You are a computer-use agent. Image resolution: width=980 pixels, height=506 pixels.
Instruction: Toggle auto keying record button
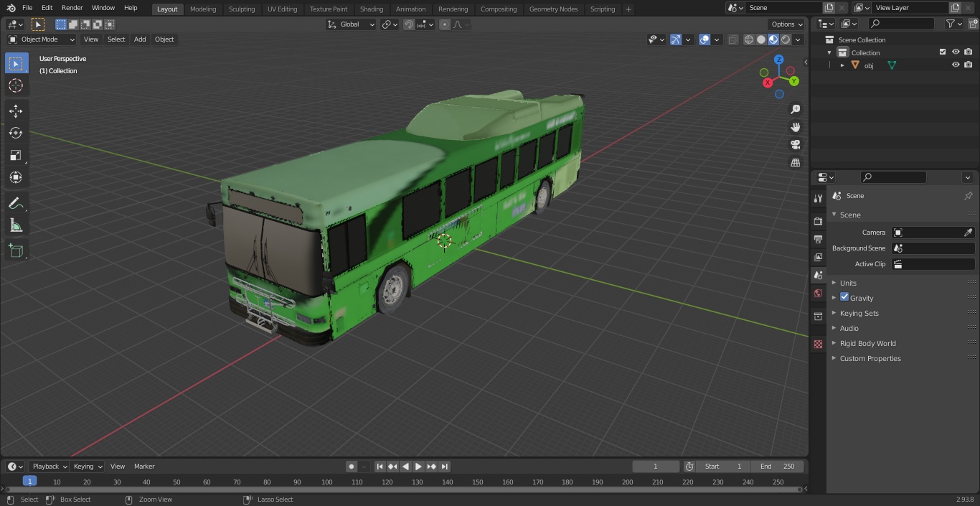(352, 467)
